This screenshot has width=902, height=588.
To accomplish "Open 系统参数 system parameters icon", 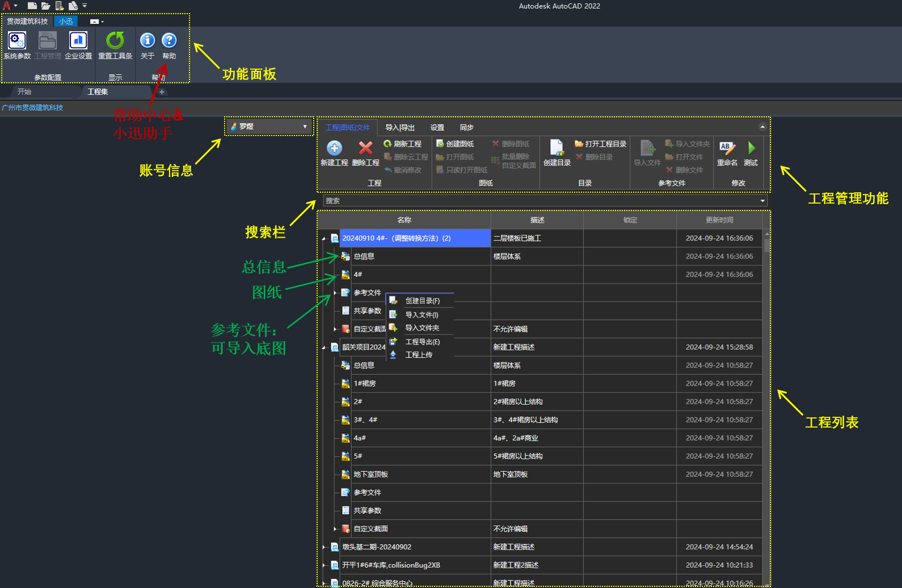I will 17,41.
